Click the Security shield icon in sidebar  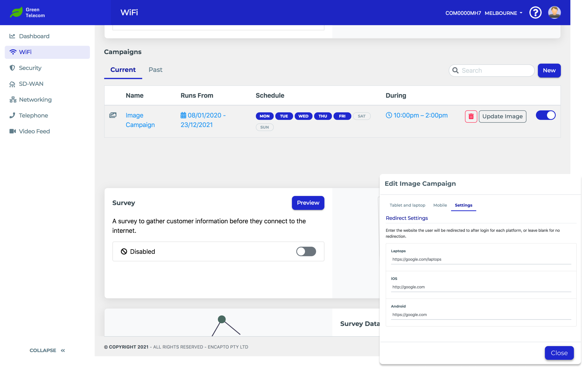tap(12, 68)
